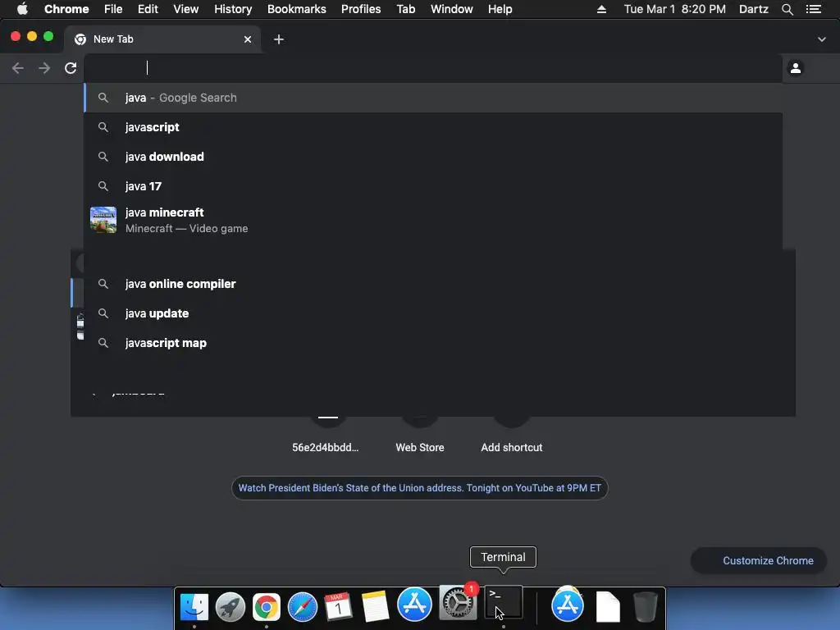Image resolution: width=840 pixels, height=630 pixels.
Task: Open Notes app in the dock
Action: pos(375,607)
